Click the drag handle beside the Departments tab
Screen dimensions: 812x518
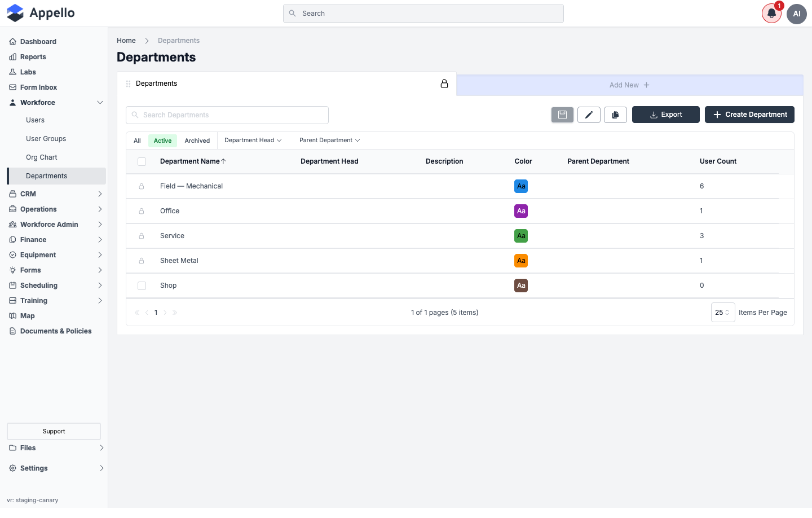pyautogui.click(x=129, y=84)
